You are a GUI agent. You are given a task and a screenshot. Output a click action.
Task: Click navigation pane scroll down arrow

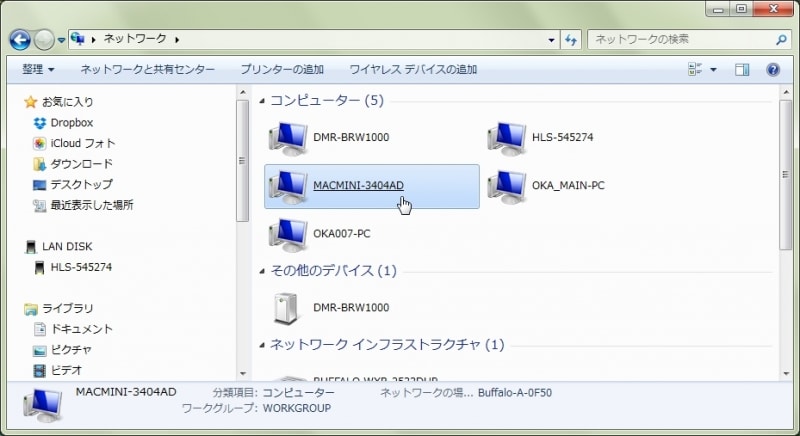coord(242,374)
